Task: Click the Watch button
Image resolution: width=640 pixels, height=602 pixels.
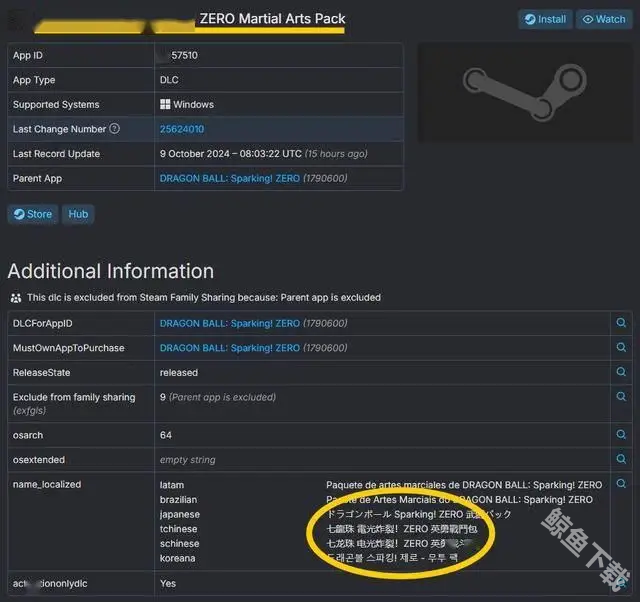Action: coord(603,19)
